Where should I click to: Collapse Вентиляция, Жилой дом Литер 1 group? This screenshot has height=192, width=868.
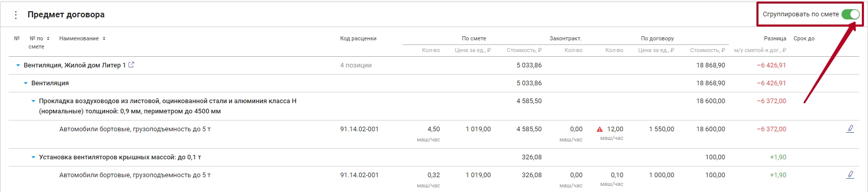18,65
